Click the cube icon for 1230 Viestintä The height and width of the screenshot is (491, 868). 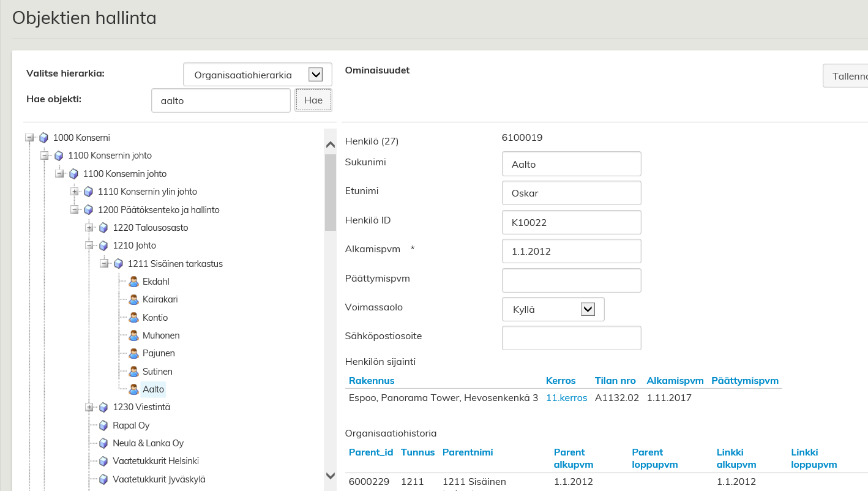point(103,407)
